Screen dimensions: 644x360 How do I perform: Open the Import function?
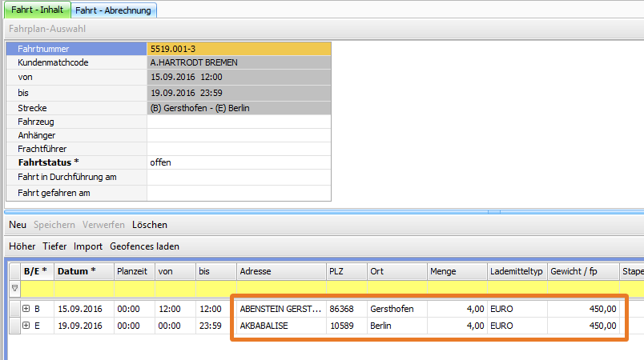(88, 246)
